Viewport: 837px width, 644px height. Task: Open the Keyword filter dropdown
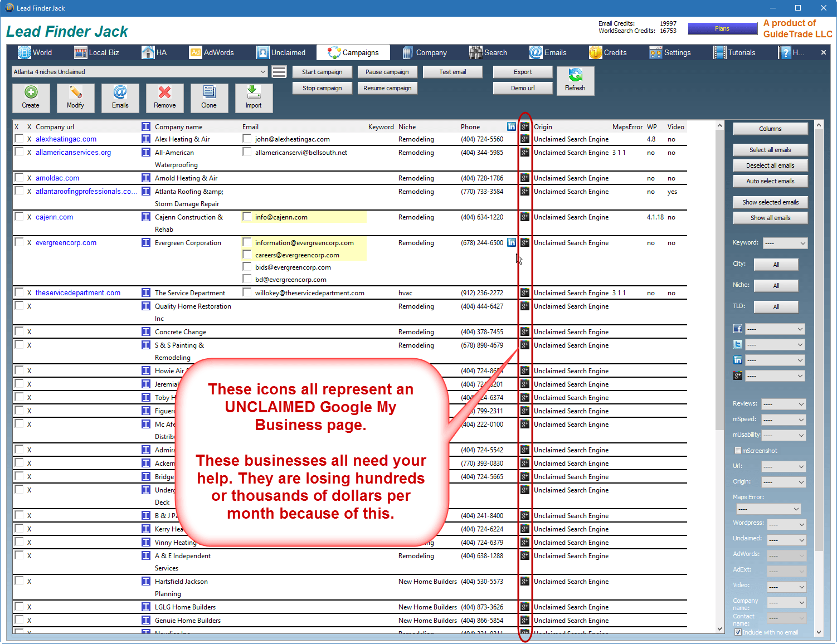[785, 243]
